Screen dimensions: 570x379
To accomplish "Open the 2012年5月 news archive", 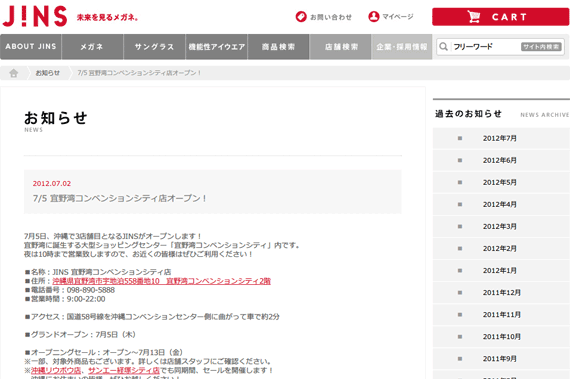I will 501,182.
